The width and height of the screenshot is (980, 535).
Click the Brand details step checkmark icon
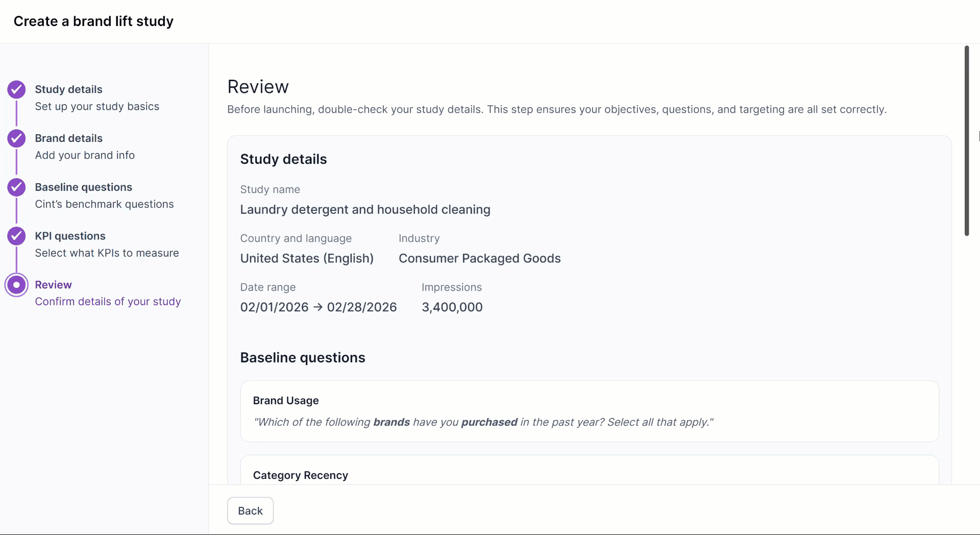(x=16, y=138)
